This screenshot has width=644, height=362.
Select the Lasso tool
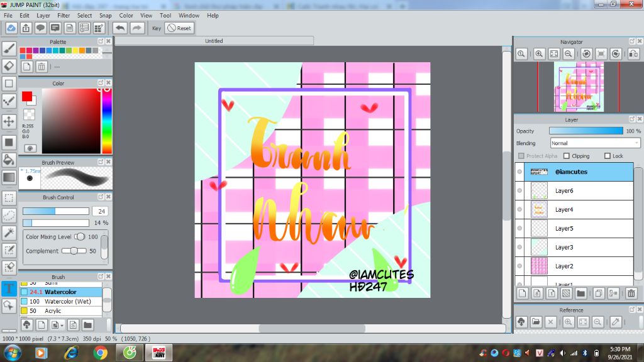click(x=9, y=215)
